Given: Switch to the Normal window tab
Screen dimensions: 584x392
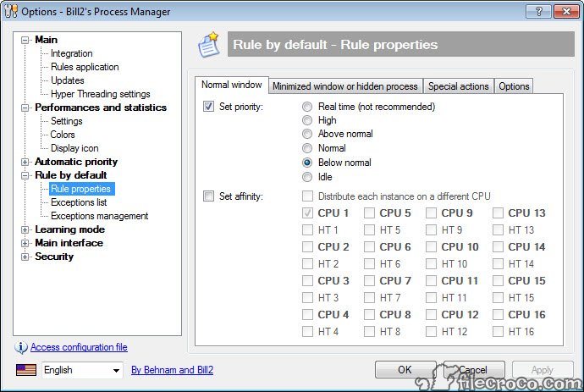Looking at the screenshot, I should tap(231, 85).
